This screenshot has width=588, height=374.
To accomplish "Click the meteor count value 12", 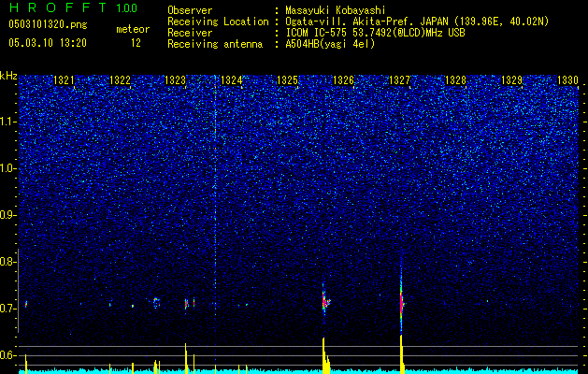I will click(136, 43).
